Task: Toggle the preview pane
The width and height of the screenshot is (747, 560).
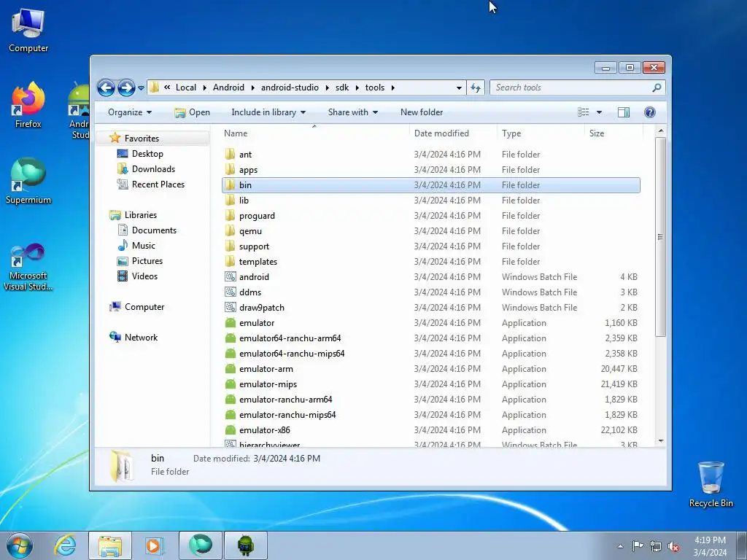Action: click(623, 112)
